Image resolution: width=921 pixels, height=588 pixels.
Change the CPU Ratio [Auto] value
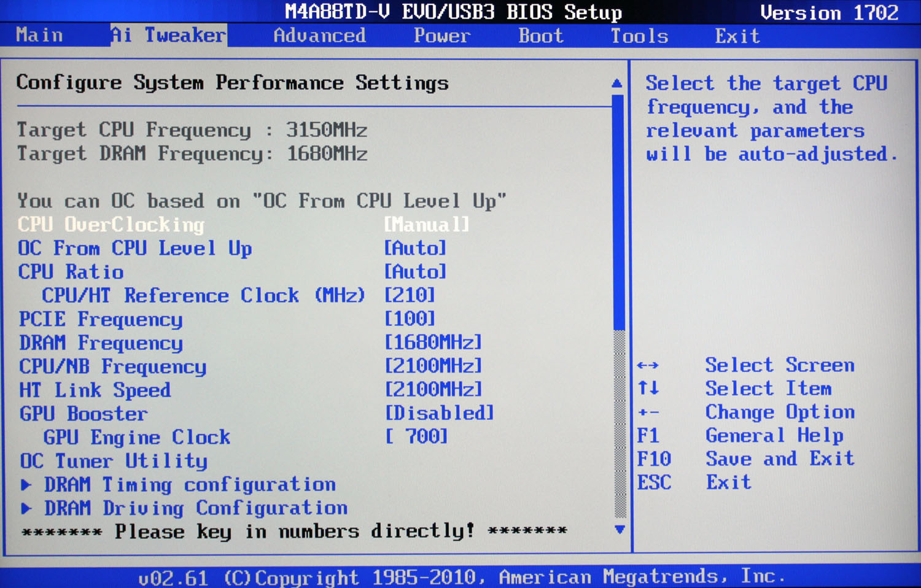tap(415, 271)
